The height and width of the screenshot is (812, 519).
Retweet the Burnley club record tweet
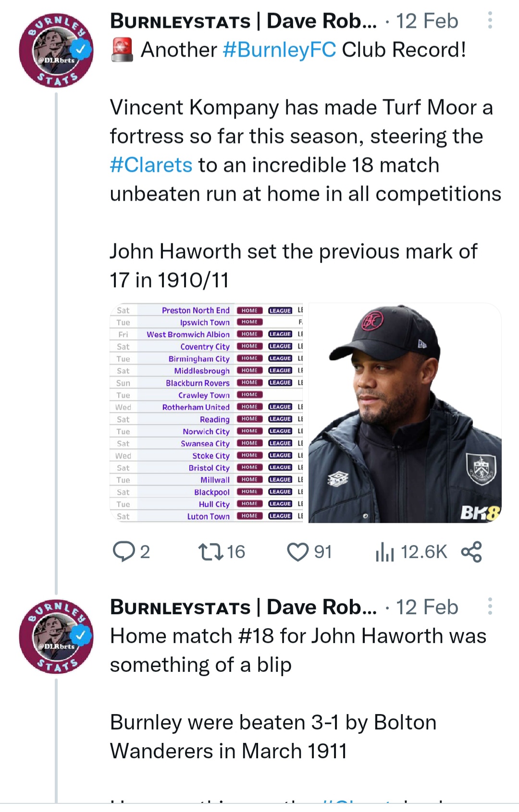(x=211, y=552)
